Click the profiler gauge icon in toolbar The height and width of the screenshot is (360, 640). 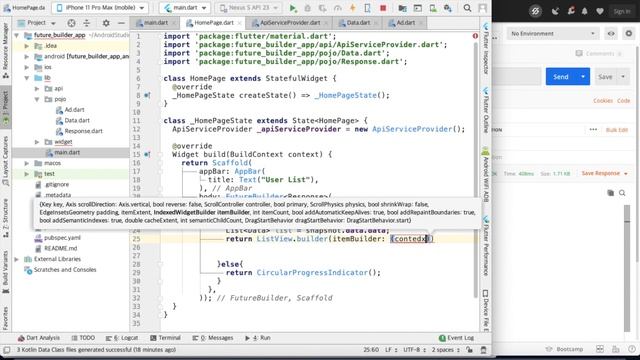click(338, 8)
